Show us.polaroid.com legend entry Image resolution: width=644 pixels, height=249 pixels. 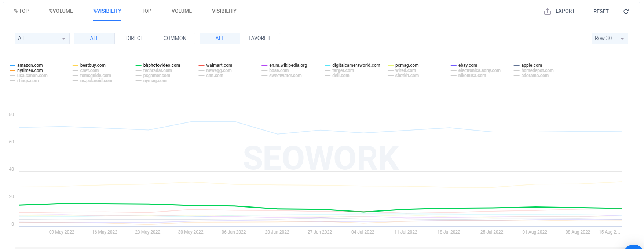point(92,81)
